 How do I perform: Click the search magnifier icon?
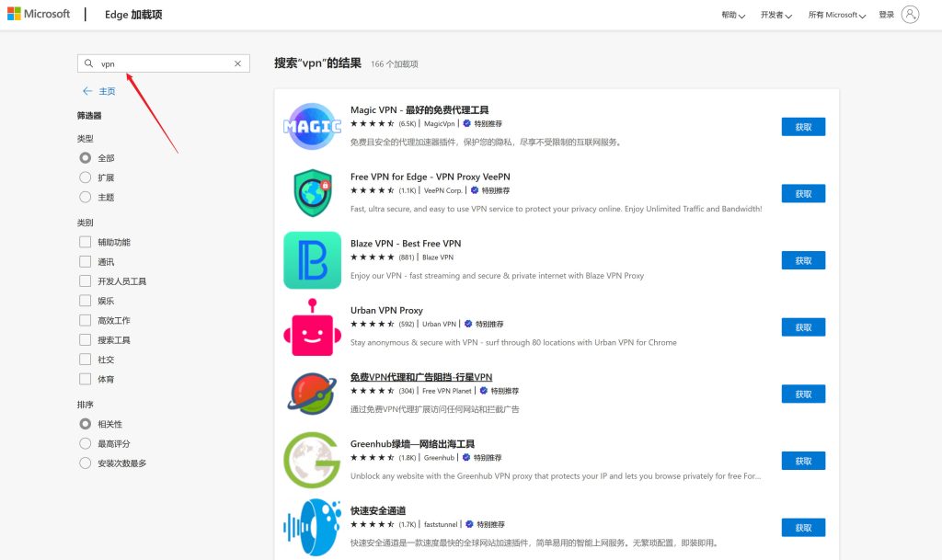(88, 63)
